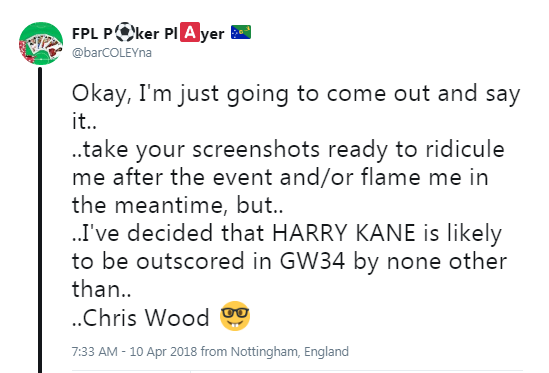Click the nerd face emoji after Chris Wood
The width and height of the screenshot is (549, 373).
235,316
